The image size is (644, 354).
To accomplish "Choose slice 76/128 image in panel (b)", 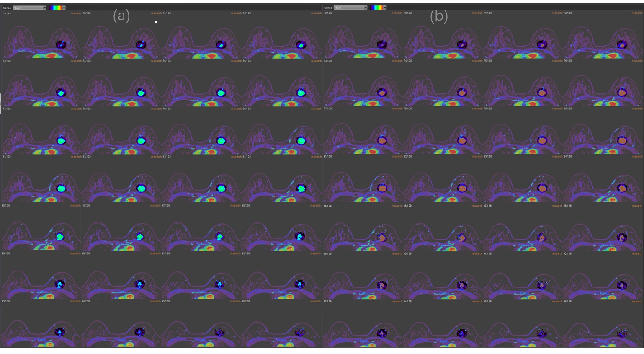I will [603, 88].
